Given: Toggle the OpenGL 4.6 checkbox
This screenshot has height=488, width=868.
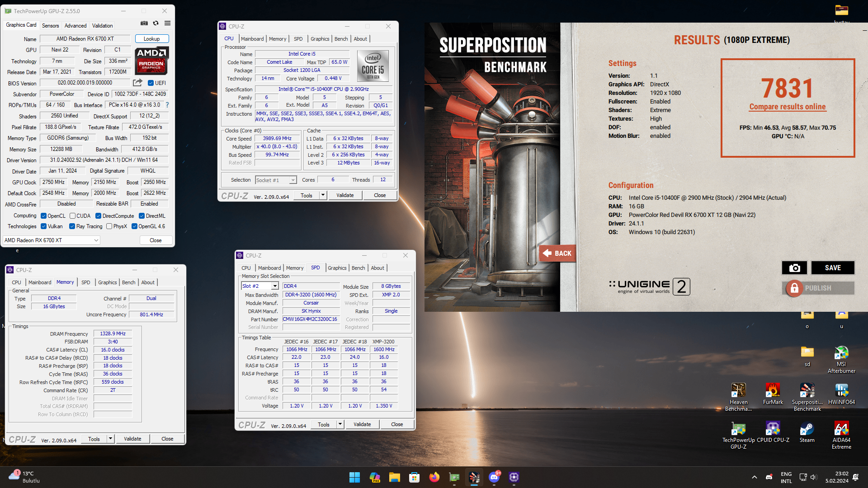Looking at the screenshot, I should click(134, 226).
